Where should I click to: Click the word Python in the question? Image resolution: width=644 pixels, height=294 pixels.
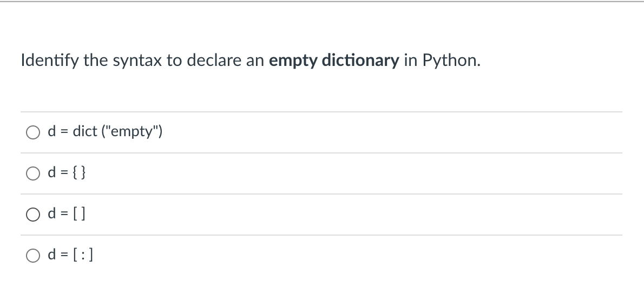coord(451,61)
